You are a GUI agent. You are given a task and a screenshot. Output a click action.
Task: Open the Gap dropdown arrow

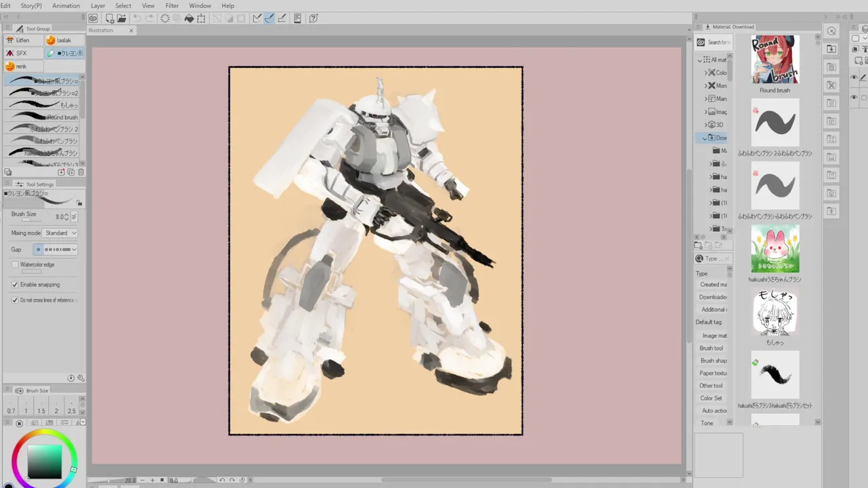[74, 249]
